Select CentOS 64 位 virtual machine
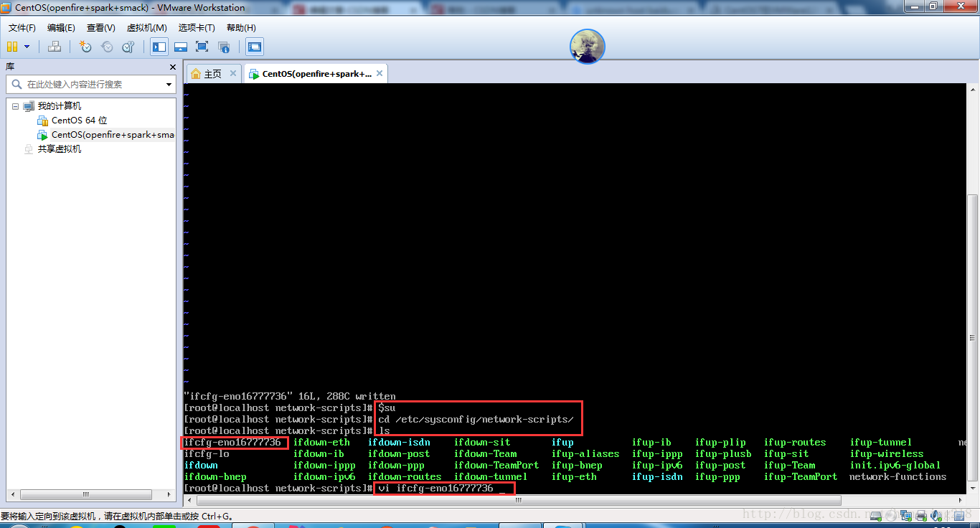Viewport: 980px width, 528px height. pos(79,121)
